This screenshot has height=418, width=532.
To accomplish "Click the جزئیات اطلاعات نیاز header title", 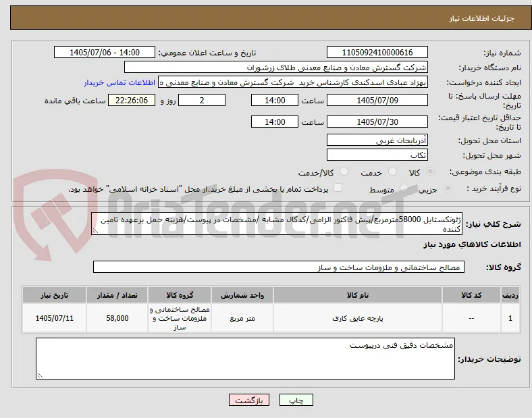I will (x=482, y=18).
